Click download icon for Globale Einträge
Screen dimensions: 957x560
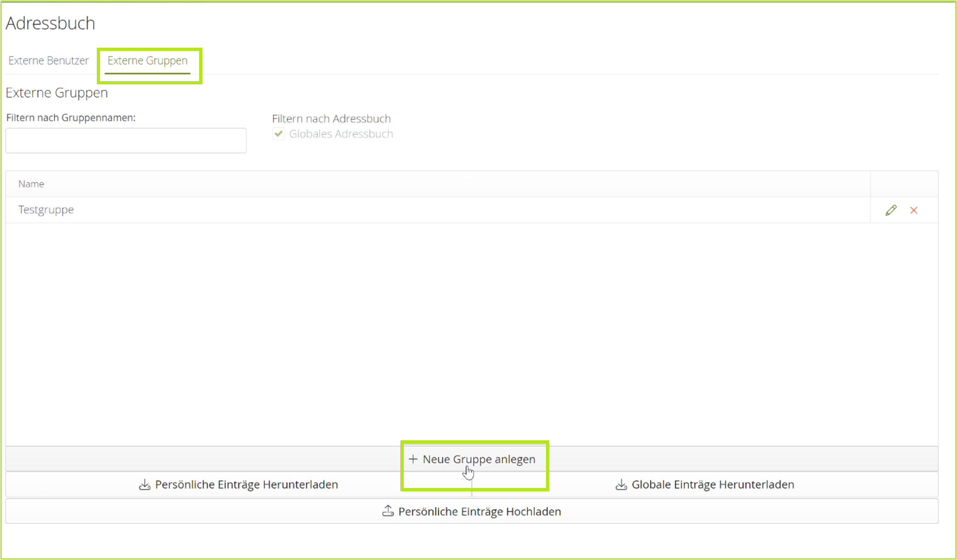[x=621, y=485]
